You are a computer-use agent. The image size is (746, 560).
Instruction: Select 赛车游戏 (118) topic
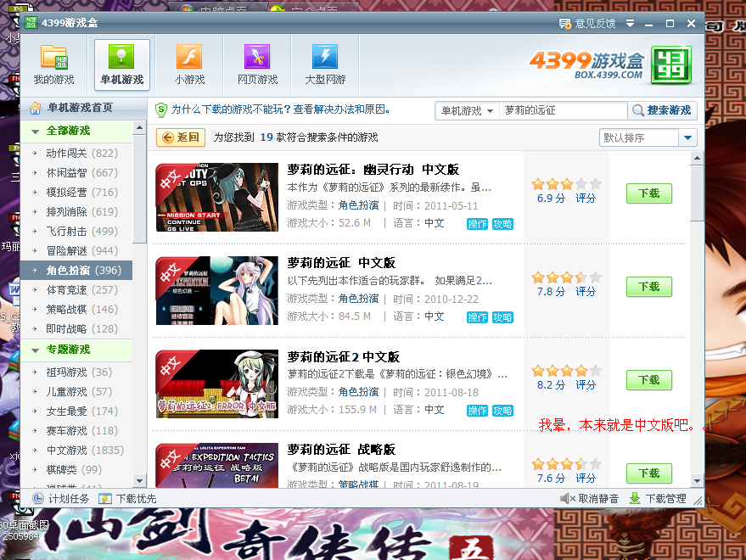pos(76,430)
